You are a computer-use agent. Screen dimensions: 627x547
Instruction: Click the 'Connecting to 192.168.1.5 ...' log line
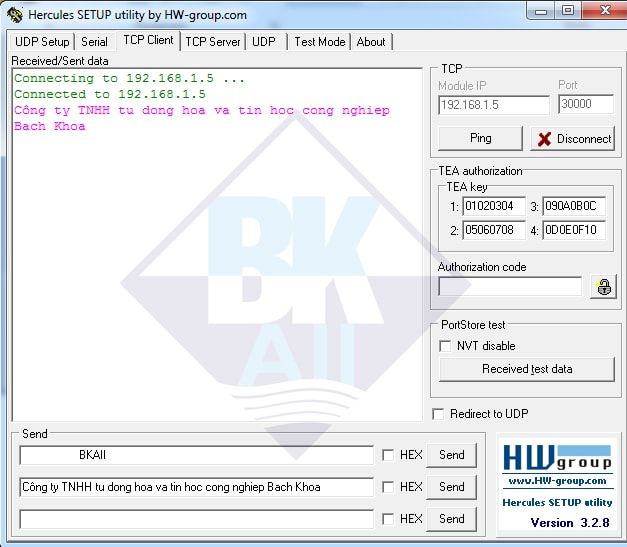pyautogui.click(x=129, y=78)
